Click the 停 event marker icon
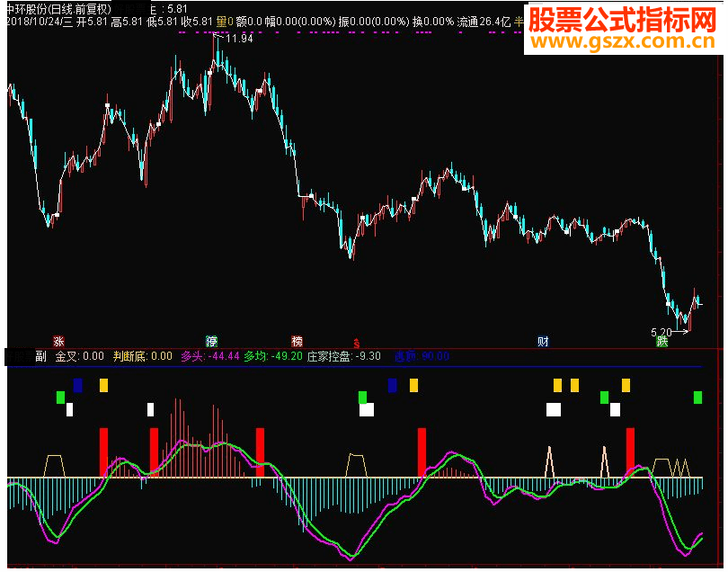 tap(211, 342)
